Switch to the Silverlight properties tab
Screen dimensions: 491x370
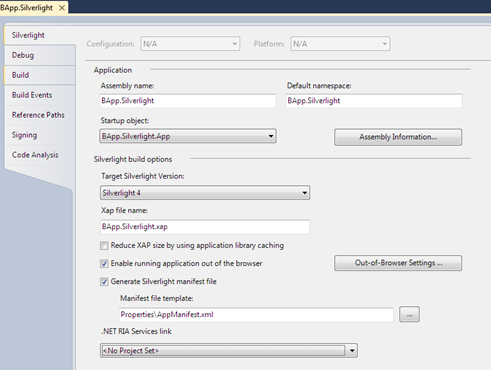(39, 35)
